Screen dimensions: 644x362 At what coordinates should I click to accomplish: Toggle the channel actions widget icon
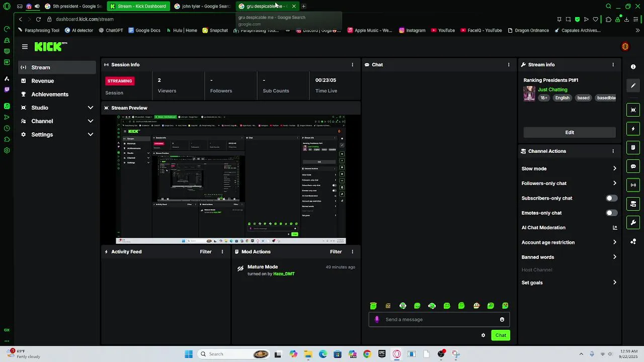coord(633,204)
